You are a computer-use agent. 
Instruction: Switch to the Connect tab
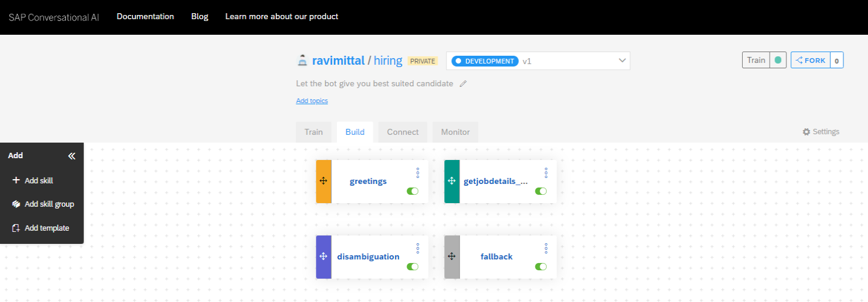[402, 132]
